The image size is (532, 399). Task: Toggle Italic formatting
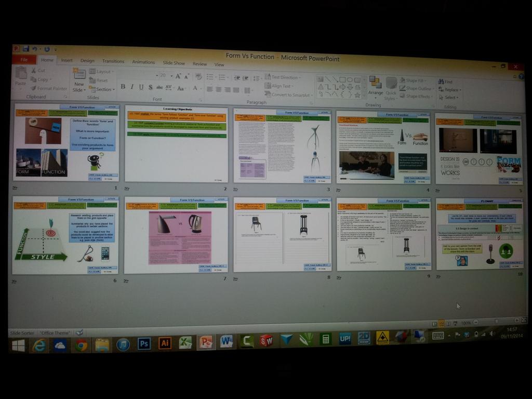point(132,87)
